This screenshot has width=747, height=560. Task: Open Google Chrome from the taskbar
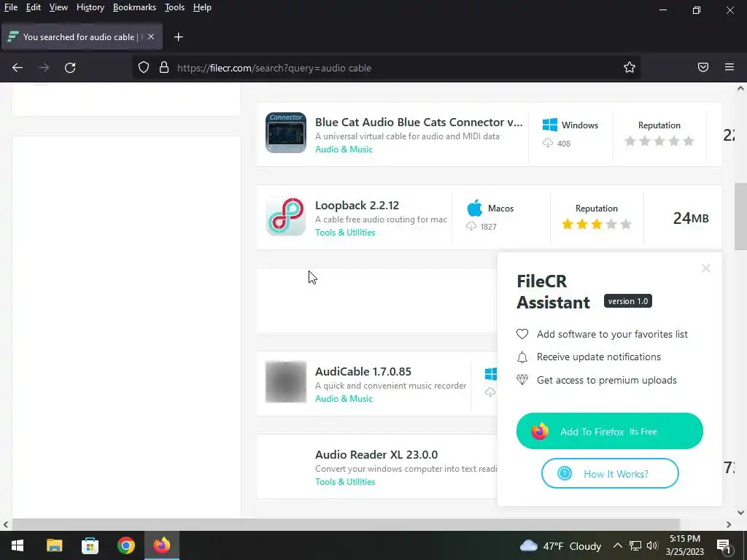[126, 545]
